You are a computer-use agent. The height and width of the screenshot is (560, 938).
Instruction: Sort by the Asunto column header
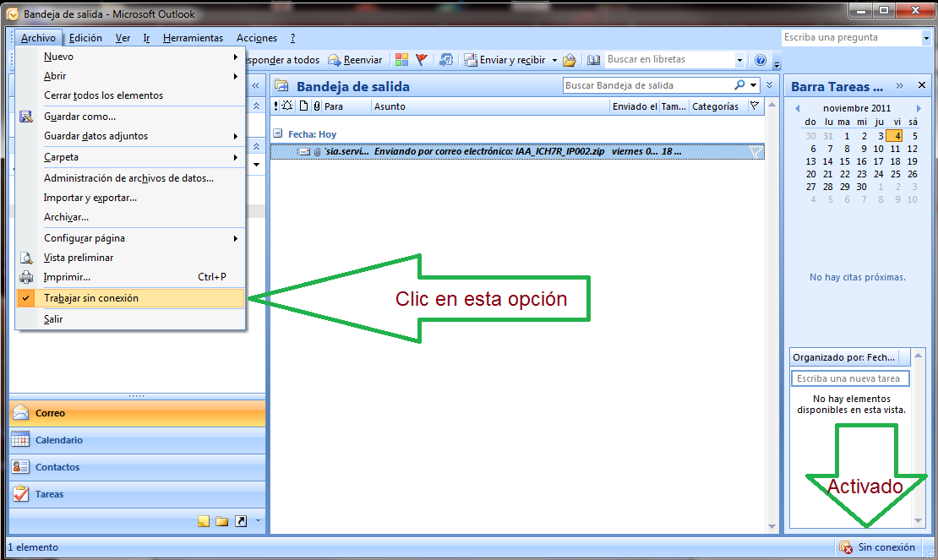(490, 106)
